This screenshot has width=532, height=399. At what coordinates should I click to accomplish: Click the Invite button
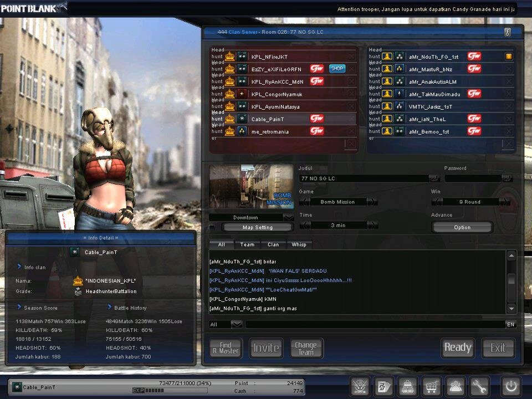(x=266, y=348)
